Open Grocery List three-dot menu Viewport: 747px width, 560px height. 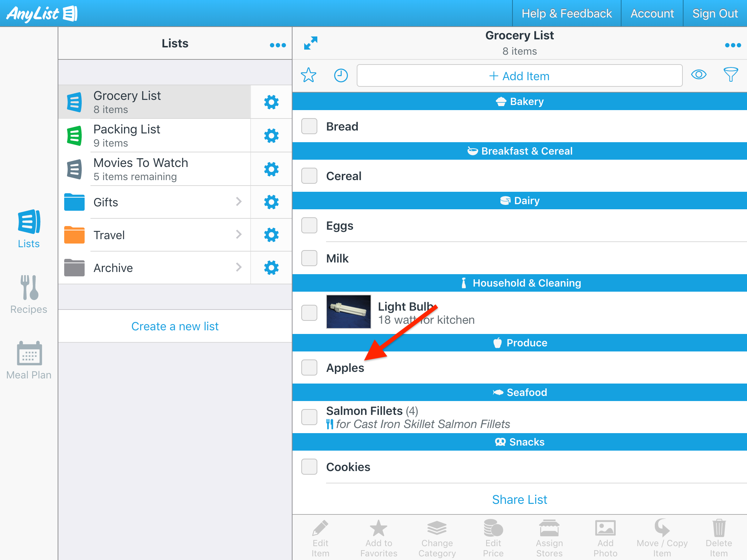(733, 45)
